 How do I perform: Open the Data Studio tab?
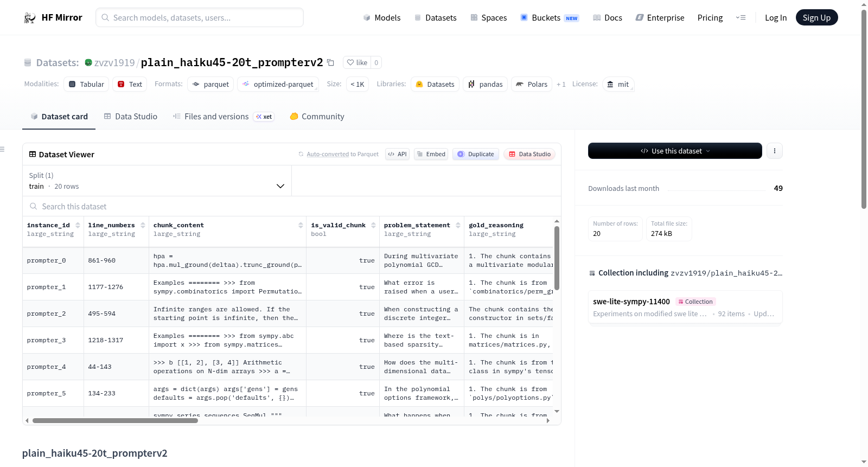click(x=131, y=117)
